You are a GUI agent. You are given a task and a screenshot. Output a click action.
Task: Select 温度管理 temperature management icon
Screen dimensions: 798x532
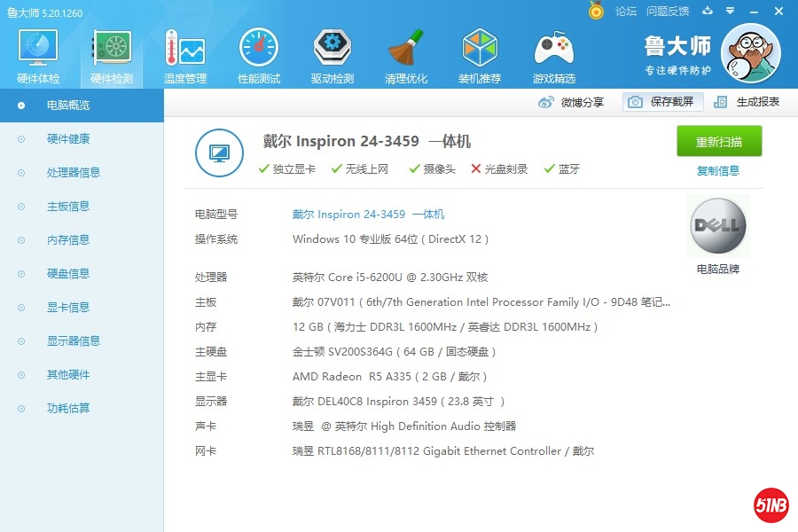click(x=185, y=56)
